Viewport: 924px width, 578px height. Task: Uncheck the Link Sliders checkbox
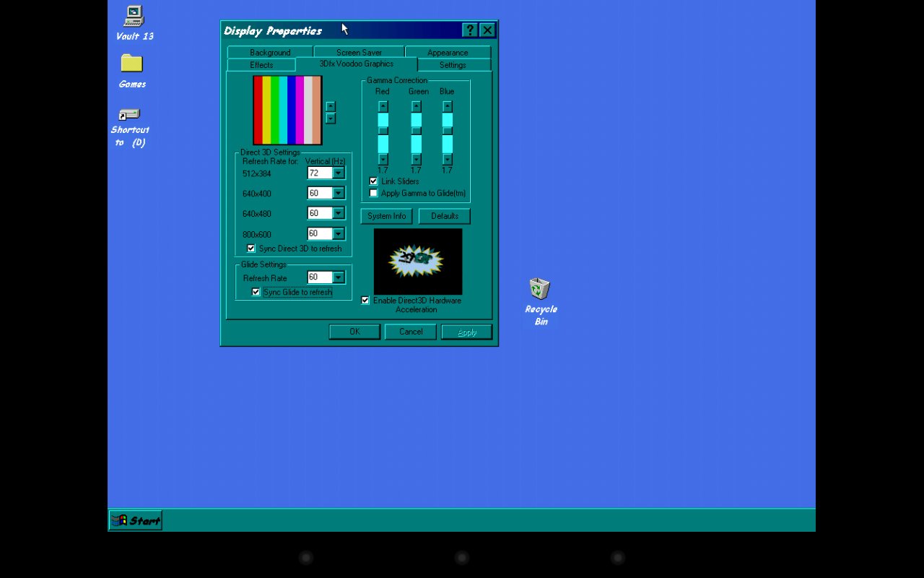[x=373, y=181]
